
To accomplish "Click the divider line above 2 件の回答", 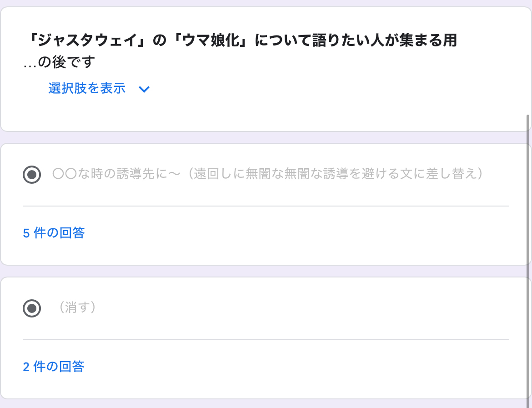I will pyautogui.click(x=266, y=340).
